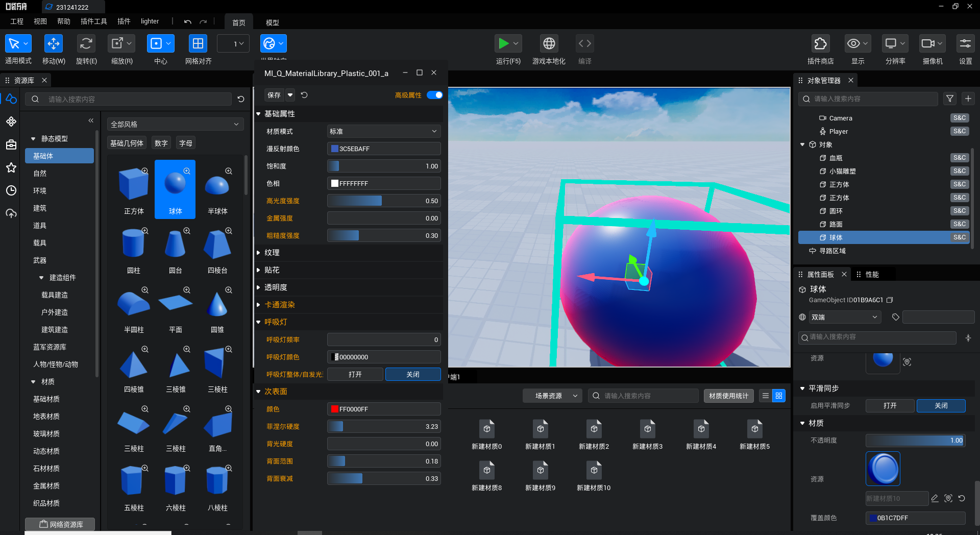980x535 pixels.
Task: Reset material editor with refresh icon
Action: pyautogui.click(x=305, y=95)
